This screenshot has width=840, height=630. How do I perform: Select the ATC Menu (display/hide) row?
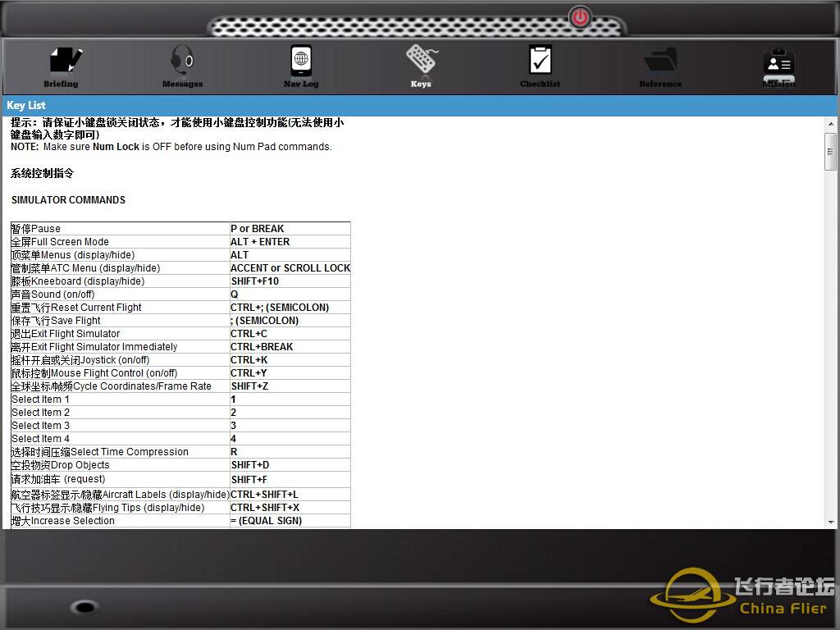point(180,268)
